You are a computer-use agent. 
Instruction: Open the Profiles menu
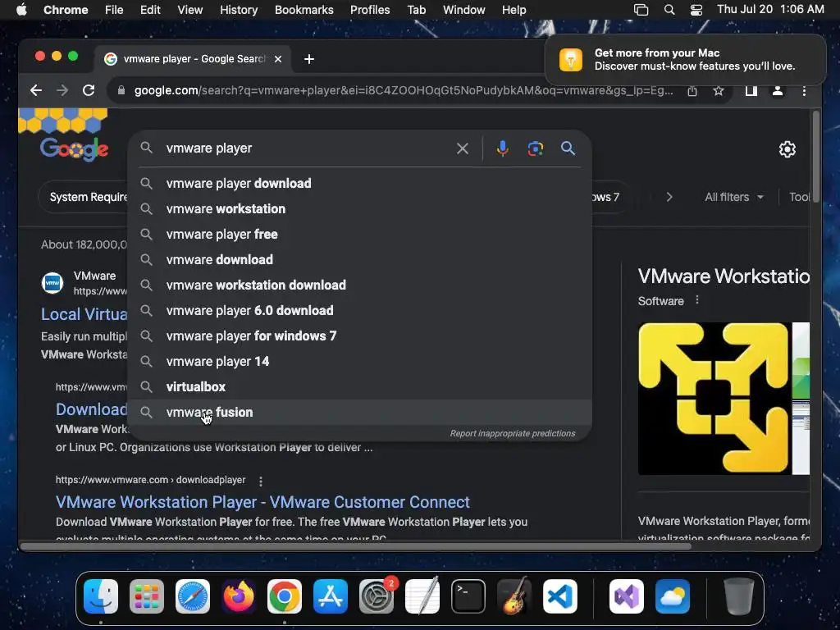370,10
